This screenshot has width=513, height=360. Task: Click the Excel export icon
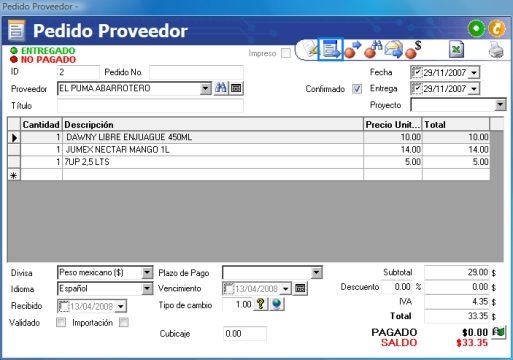456,50
